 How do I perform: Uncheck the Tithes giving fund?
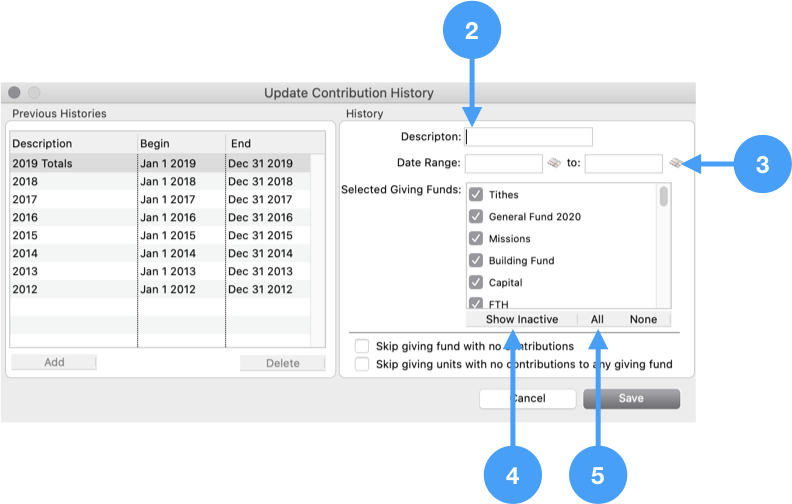(x=476, y=195)
